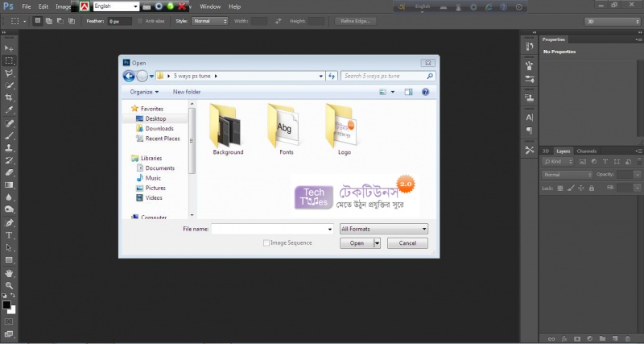This screenshot has width=644, height=344.
Task: Open the Kind layer filter dropdown
Action: click(x=557, y=161)
